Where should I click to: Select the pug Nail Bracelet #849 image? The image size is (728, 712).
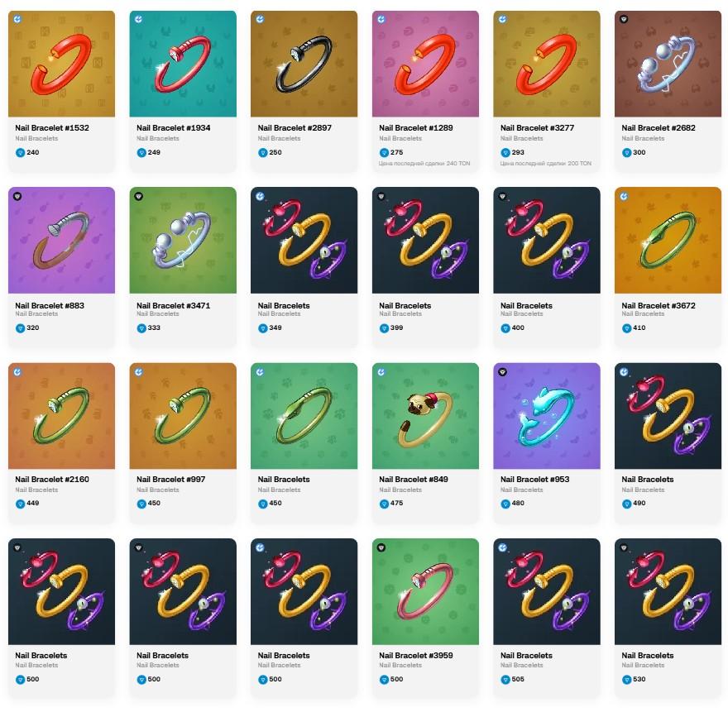[x=425, y=416]
